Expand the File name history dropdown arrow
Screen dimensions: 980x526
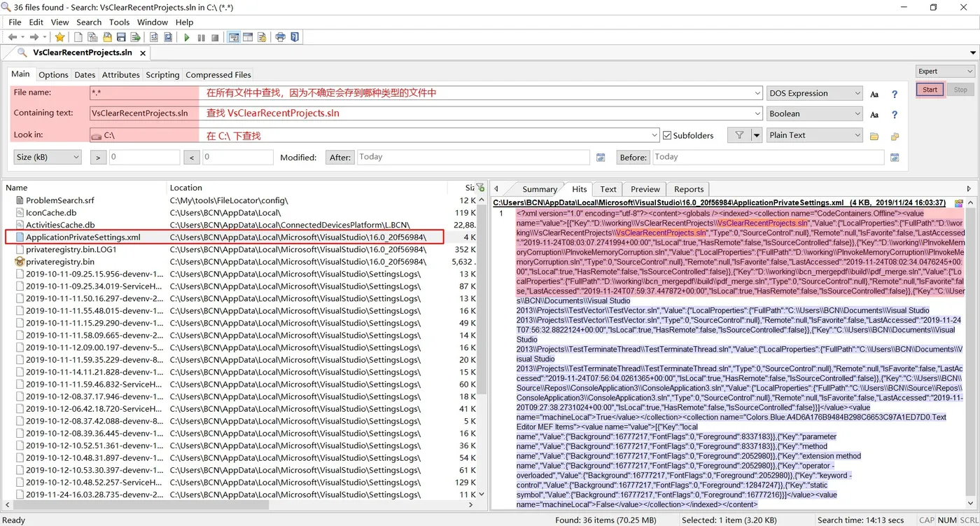(757, 93)
